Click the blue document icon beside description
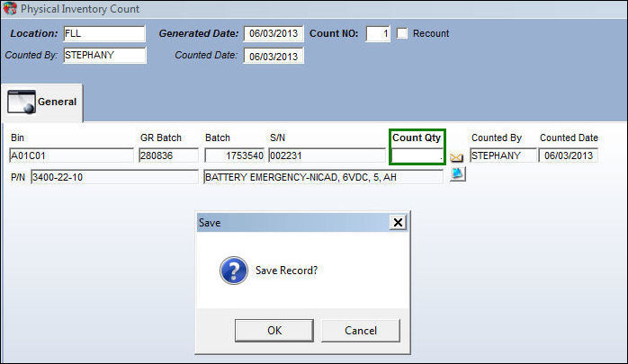This screenshot has width=628, height=364. [x=457, y=174]
